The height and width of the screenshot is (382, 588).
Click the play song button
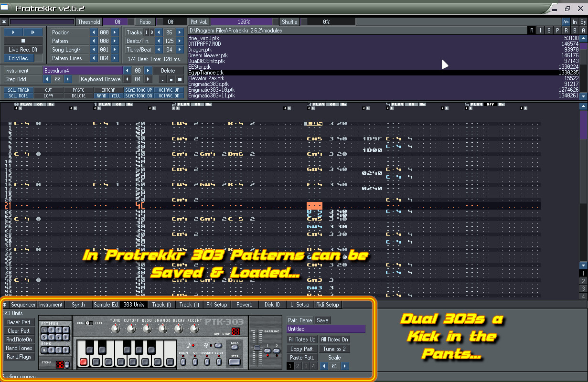coord(13,32)
